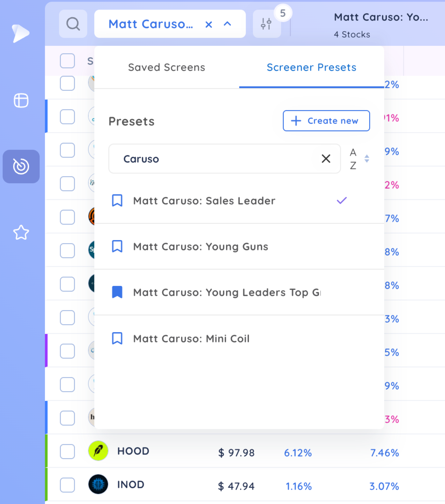The width and height of the screenshot is (445, 504).
Task: Clear the selected Matt Caruso screen
Action: pyautogui.click(x=209, y=24)
